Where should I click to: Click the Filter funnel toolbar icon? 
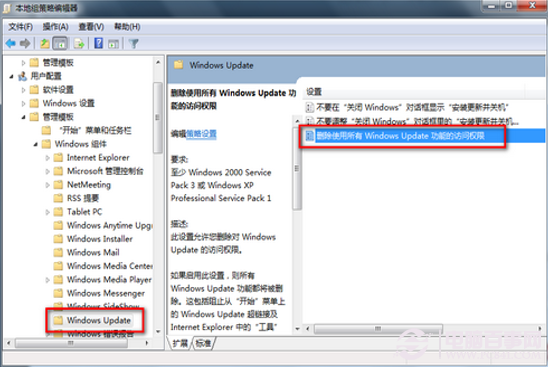click(134, 44)
